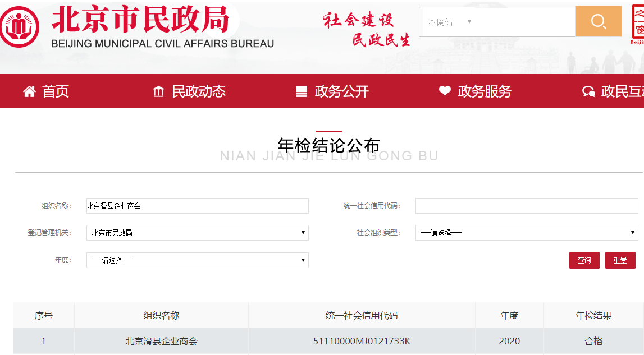The width and height of the screenshot is (644, 355).
Task: Click the chat bubble icon beside 政民互动
Action: click(588, 91)
